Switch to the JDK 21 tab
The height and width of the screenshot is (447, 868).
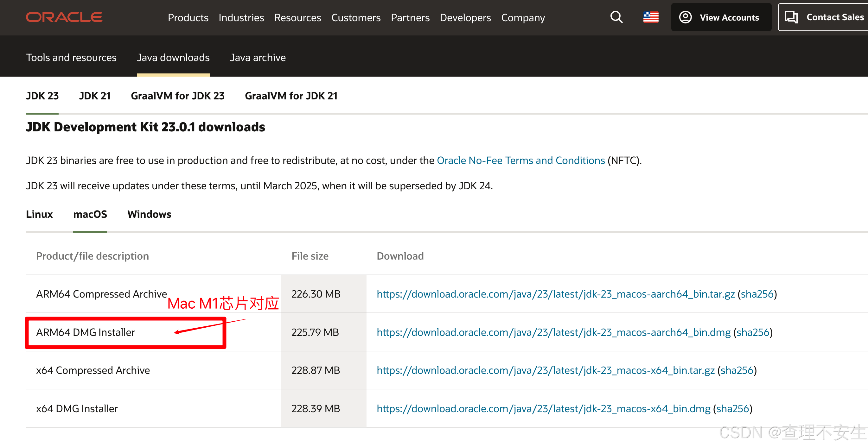pos(95,96)
